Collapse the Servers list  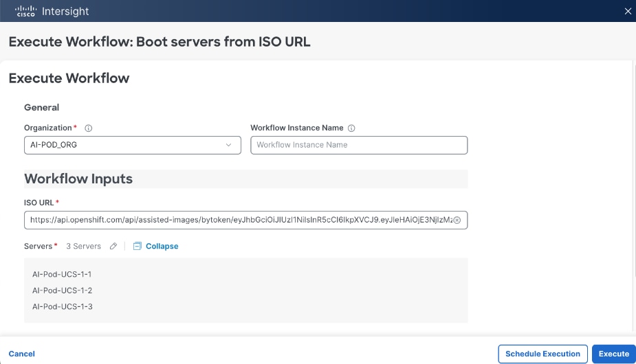[x=162, y=246]
